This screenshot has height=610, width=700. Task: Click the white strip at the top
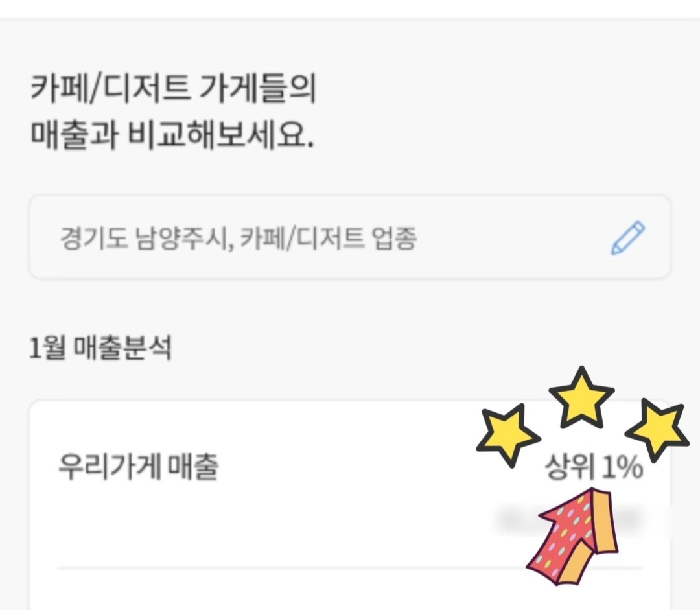tap(350, 8)
